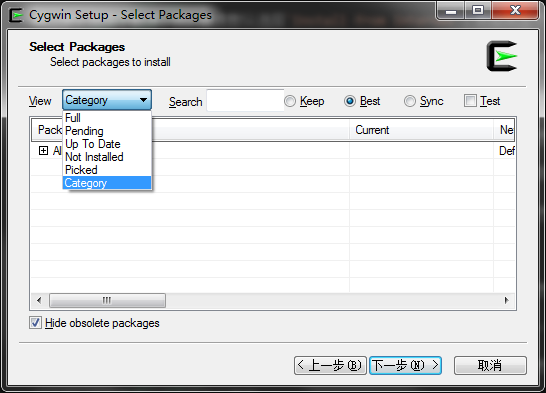546x393 pixels.
Task: Enable the Test checkbox
Action: tap(470, 101)
